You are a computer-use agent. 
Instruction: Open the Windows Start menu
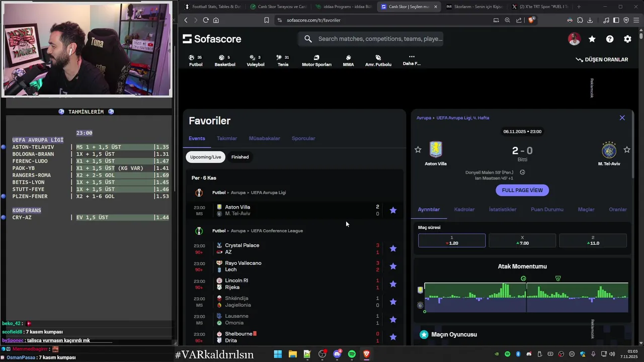coord(278,354)
